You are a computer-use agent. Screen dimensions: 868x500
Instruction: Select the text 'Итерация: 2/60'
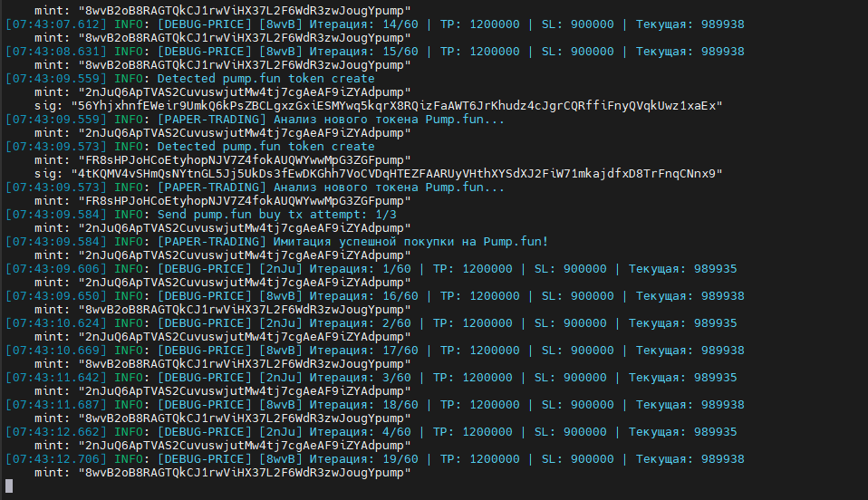coord(361,322)
